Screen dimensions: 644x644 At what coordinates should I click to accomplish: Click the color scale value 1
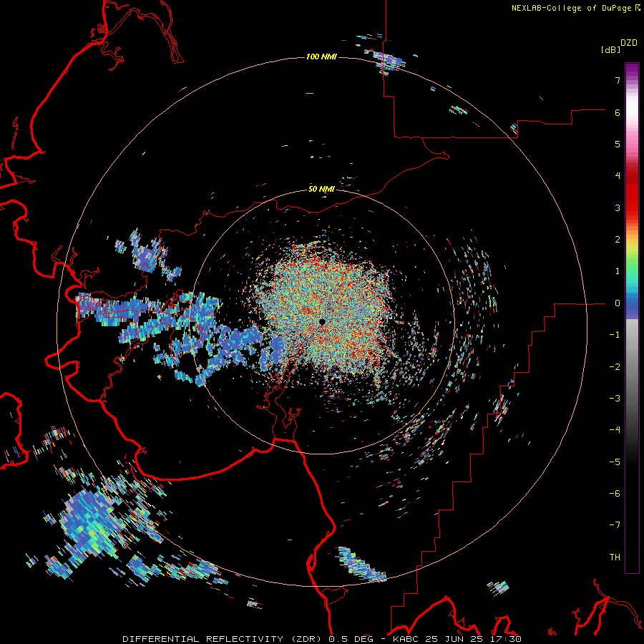pos(618,271)
